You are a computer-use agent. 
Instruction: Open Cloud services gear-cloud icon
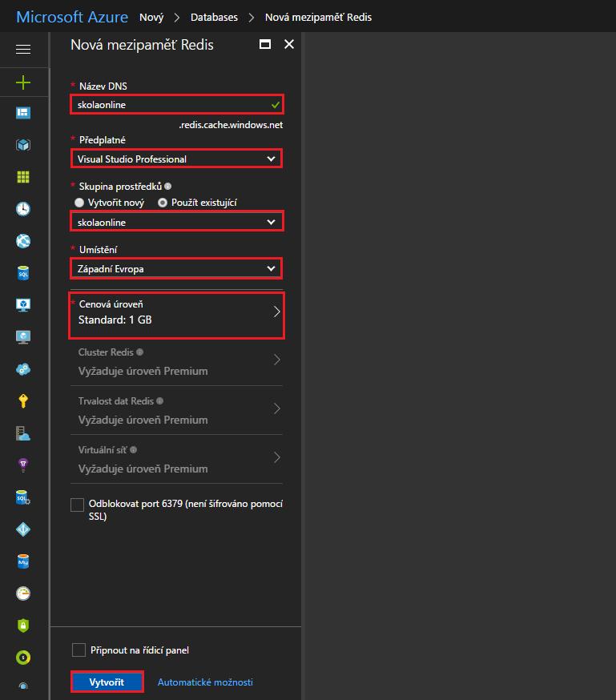[x=23, y=369]
